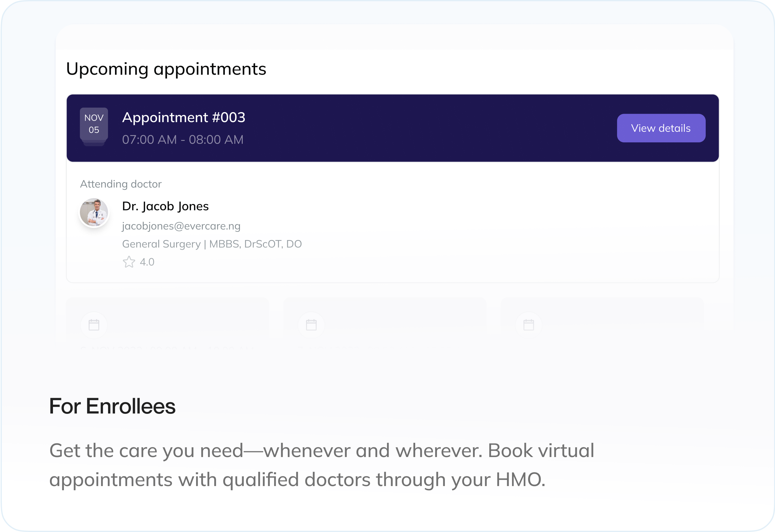Viewport: 775px width, 532px height.
Task: Click the MBBS, DrScOT, DO qualifications
Action: [255, 244]
